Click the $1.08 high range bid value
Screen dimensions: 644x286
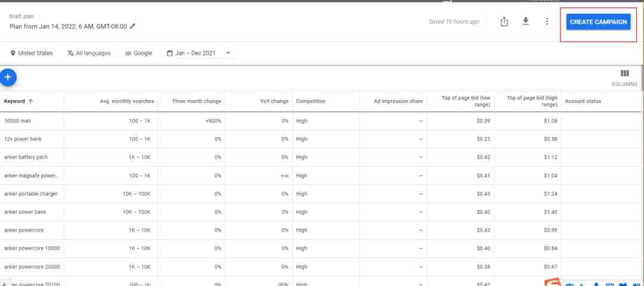(x=550, y=121)
